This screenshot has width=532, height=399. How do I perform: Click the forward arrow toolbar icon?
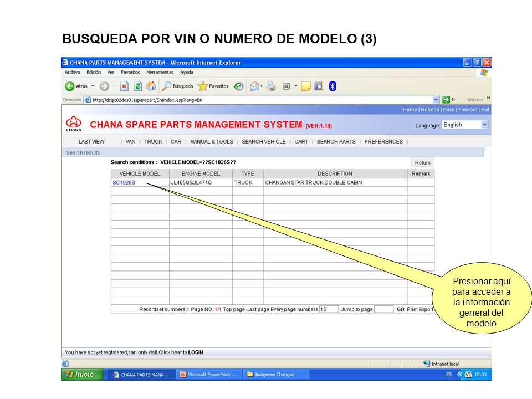104,86
